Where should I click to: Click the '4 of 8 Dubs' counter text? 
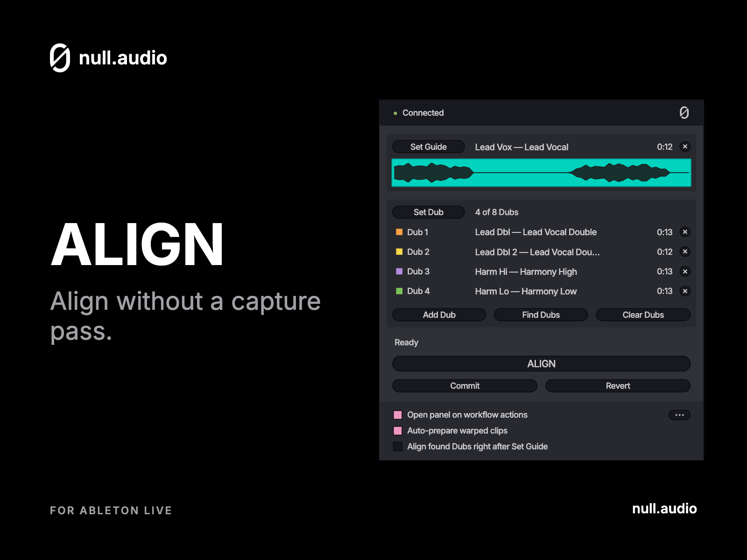point(497,212)
